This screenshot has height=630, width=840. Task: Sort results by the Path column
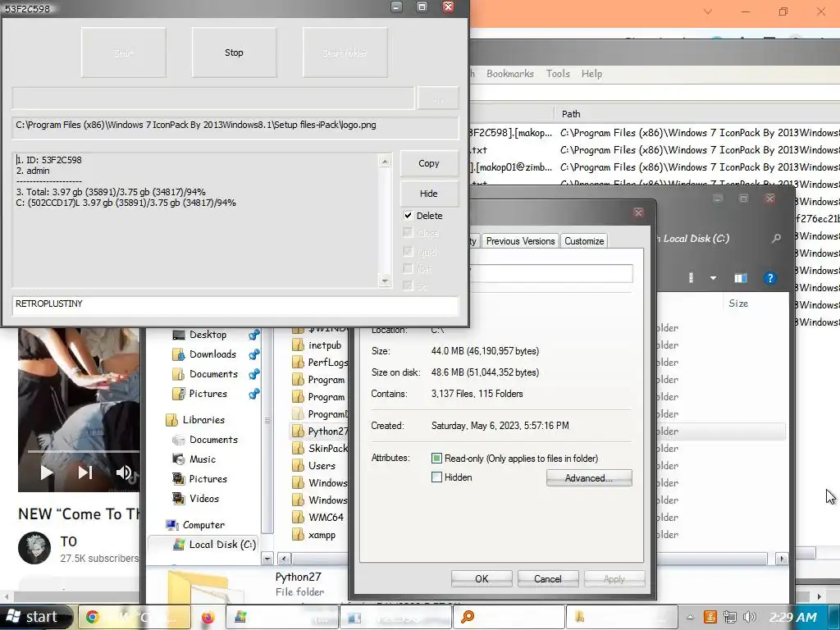point(571,113)
